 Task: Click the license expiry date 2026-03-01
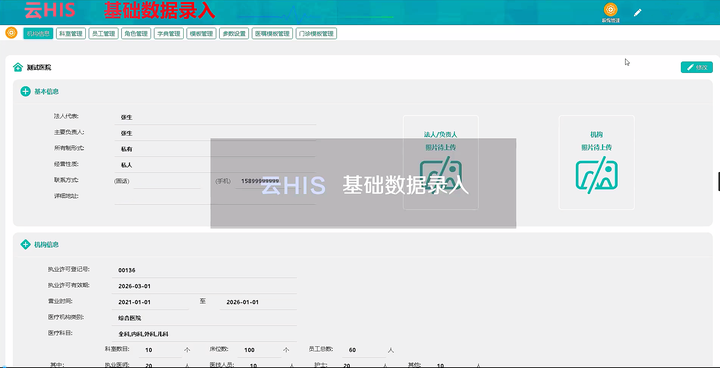205,286
